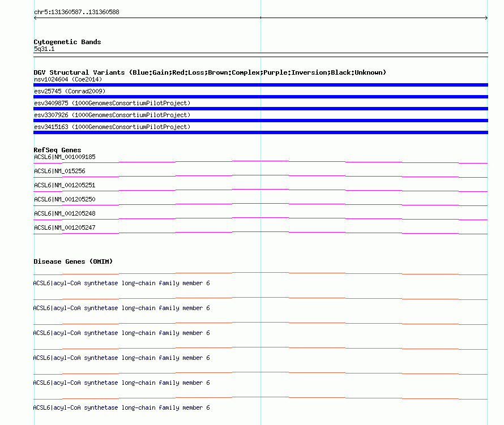Viewport: 504px width, 425px height.
Task: Click the esv3409875 structural variant blue bar
Action: [260, 109]
